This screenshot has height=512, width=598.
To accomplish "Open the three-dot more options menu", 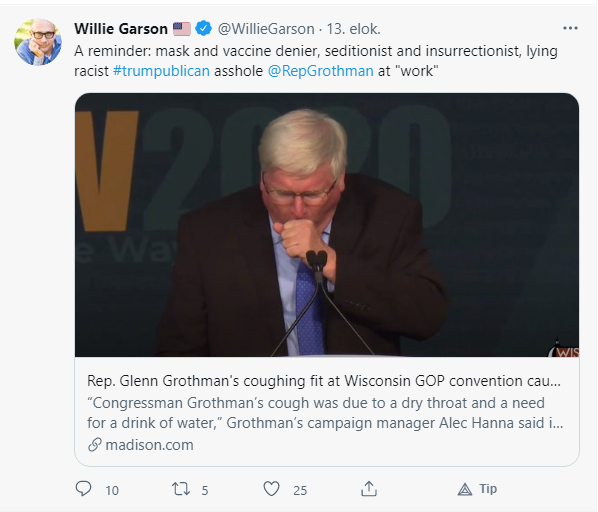I will [570, 28].
